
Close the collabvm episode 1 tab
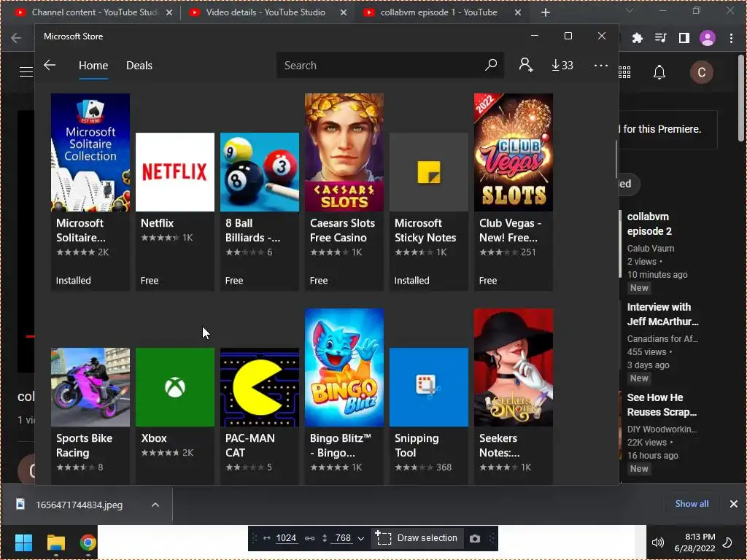518,13
